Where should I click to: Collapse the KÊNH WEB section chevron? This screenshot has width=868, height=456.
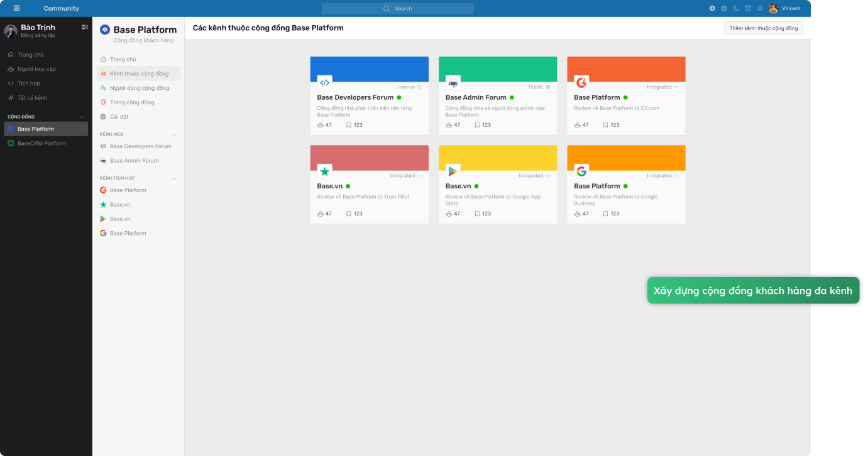click(x=175, y=134)
